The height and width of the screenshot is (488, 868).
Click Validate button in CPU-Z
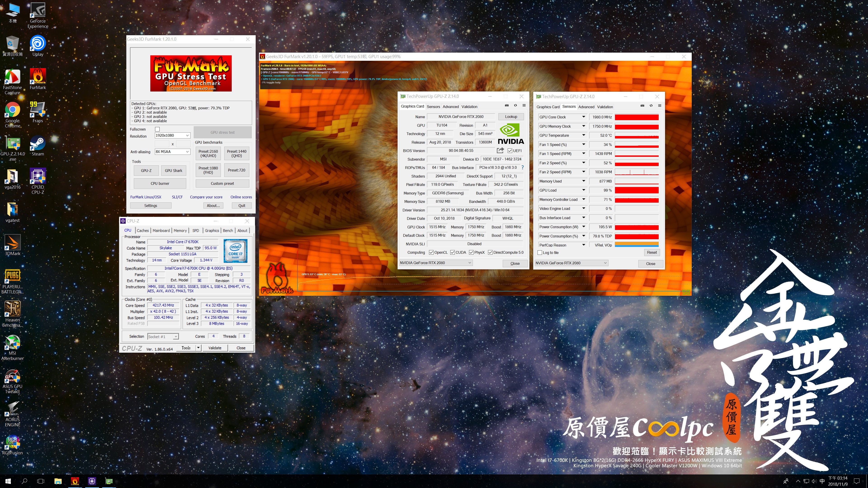tap(215, 348)
